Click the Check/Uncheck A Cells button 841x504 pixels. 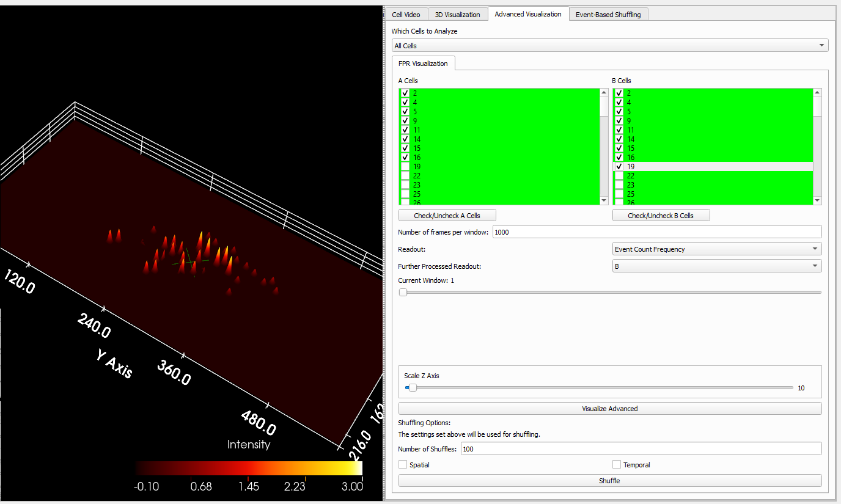447,215
